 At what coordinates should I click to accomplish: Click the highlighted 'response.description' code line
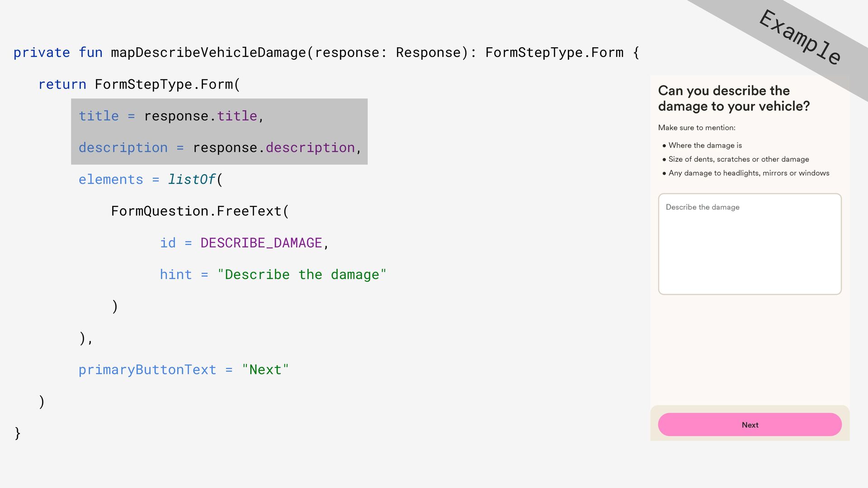(220, 148)
